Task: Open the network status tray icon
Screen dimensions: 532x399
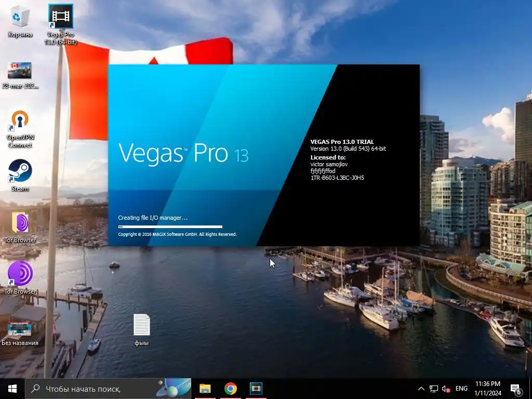Action: (x=434, y=389)
